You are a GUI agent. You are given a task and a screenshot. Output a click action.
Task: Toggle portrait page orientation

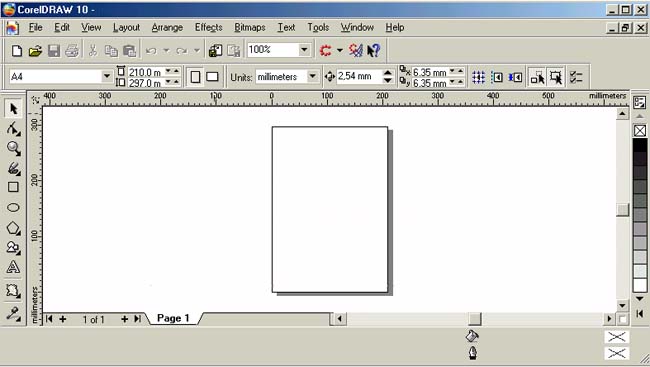coord(196,77)
